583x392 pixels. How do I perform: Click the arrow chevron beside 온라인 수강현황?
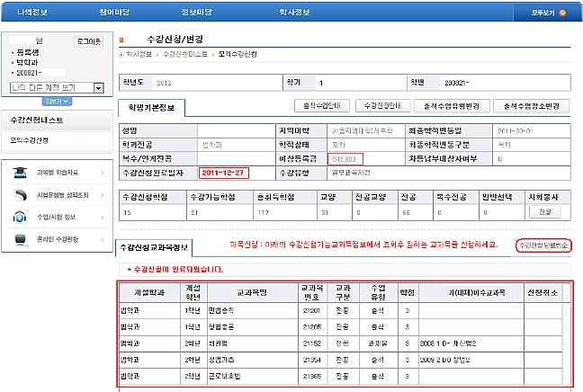tap(103, 239)
